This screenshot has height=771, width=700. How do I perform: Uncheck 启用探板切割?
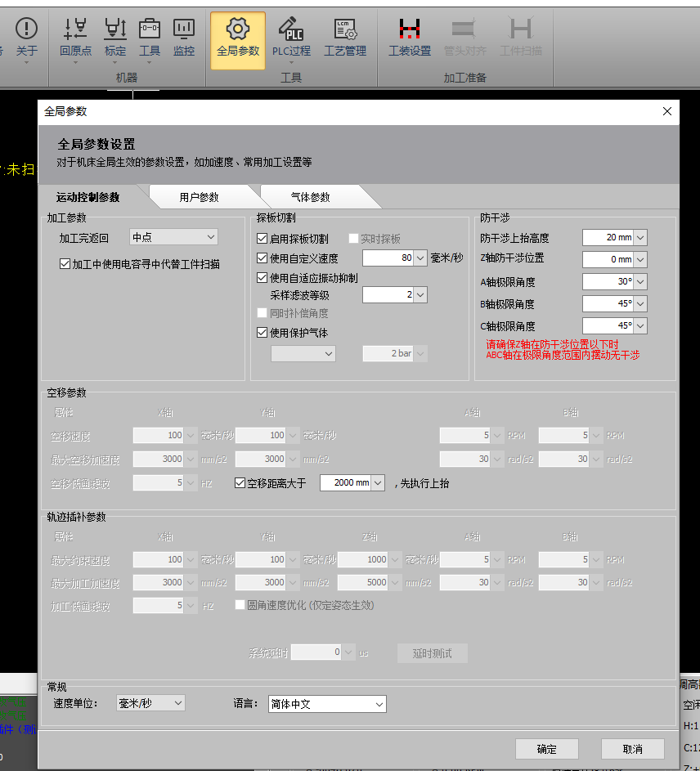(x=262, y=239)
